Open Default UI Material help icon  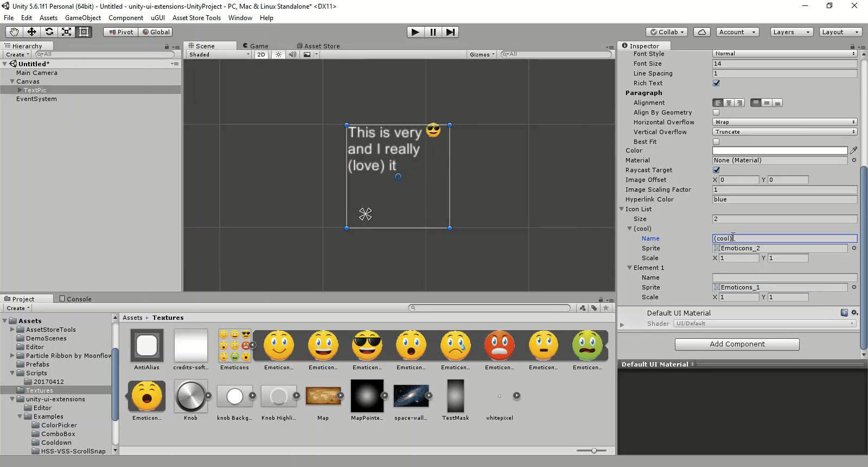pos(844,313)
